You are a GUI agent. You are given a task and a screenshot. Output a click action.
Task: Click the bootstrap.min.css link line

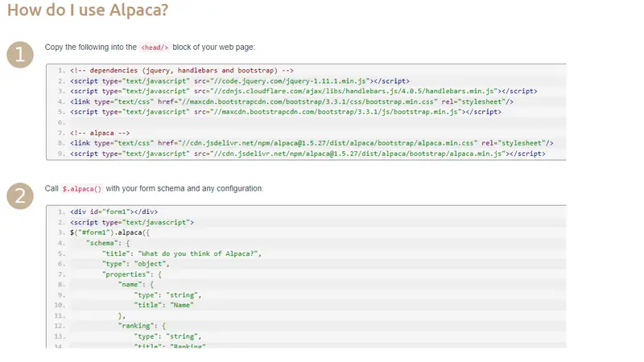pos(291,101)
